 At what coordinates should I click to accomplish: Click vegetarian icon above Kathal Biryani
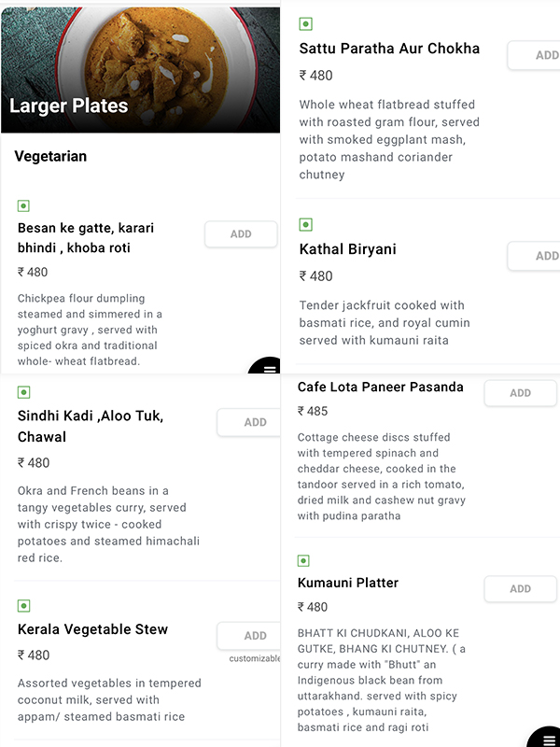(x=305, y=225)
